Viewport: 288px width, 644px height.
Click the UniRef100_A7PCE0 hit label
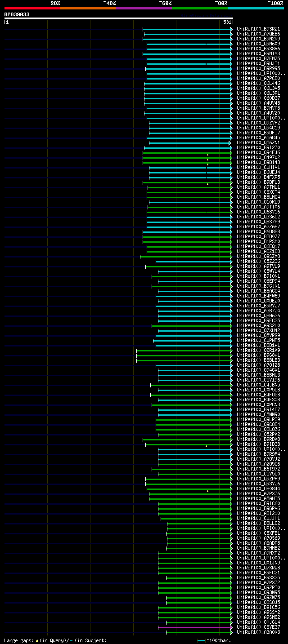[258, 78]
